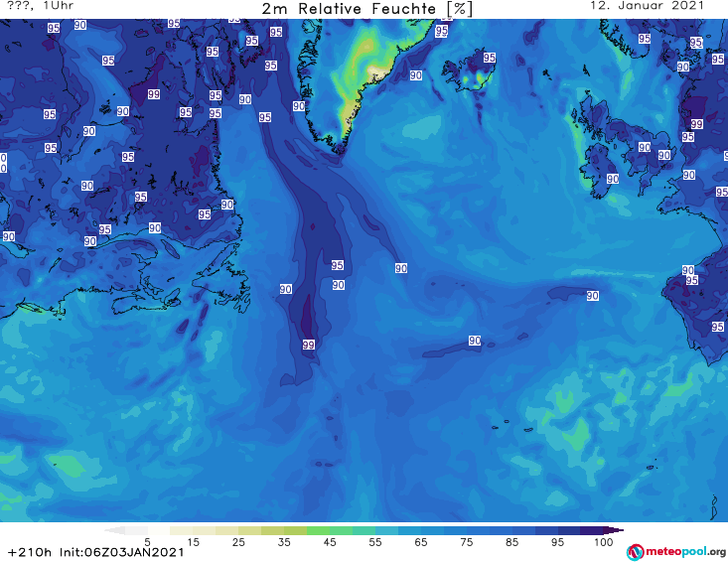Click the colorbar tick label "65"
Viewport: 728px width, 562px height.
click(x=421, y=542)
